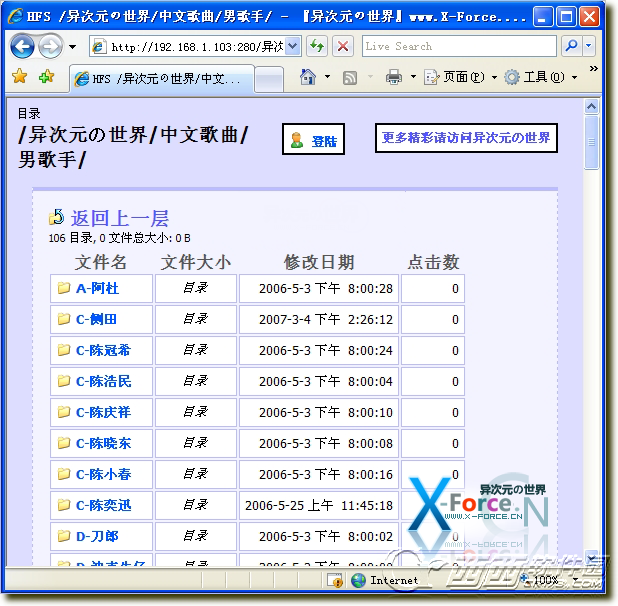Viewport: 618px width, 606px height.
Task: Click the 登陆 login button
Action: pyautogui.click(x=313, y=139)
